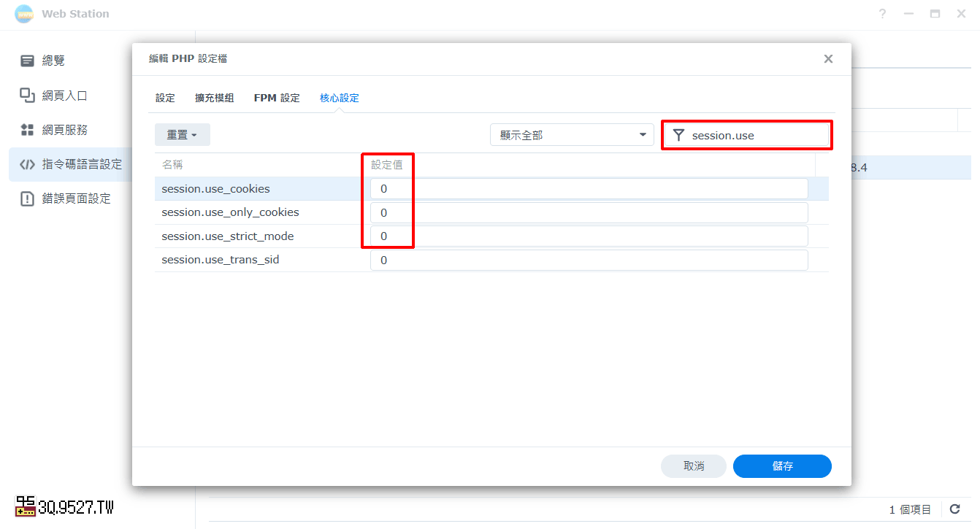Click the Web Station app logo
The width and height of the screenshot is (980, 529).
pos(24,14)
